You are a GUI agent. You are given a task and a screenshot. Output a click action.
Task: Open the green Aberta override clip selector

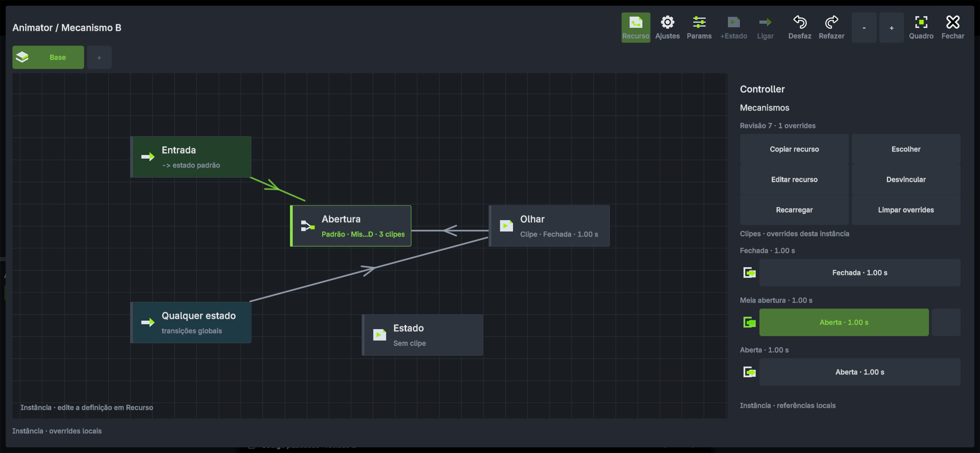tap(844, 322)
